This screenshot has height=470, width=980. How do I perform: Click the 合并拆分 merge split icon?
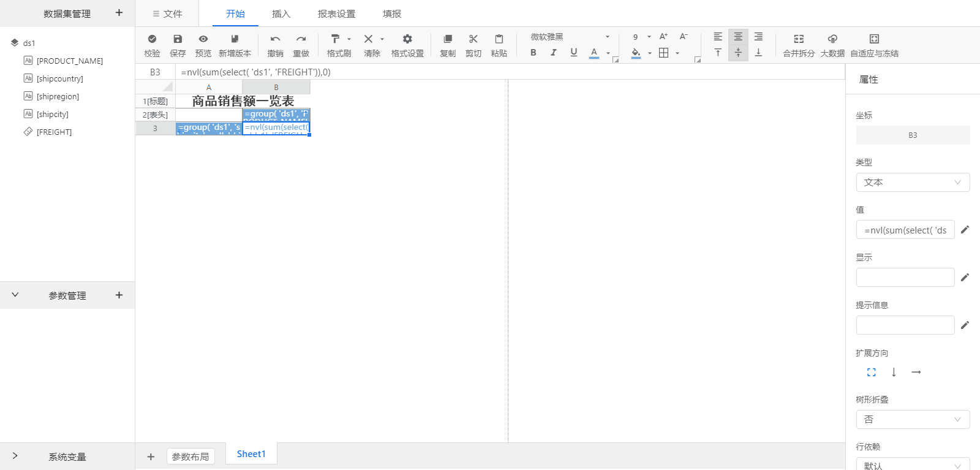click(x=799, y=39)
